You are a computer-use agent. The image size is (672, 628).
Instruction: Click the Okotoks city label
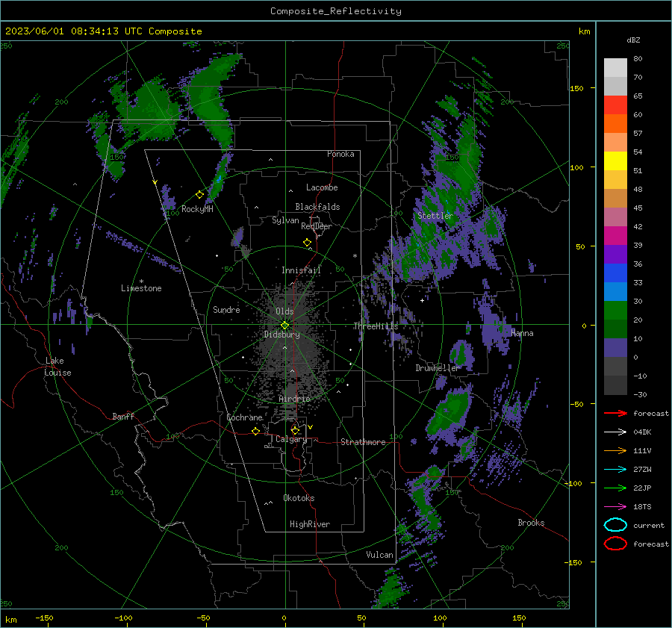point(299,498)
